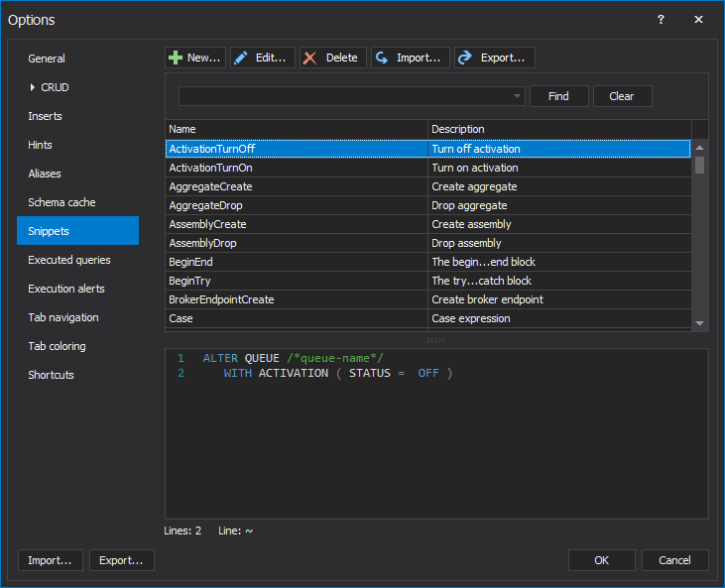Click the 'Create aggregate' description cell
Image resolution: width=725 pixels, height=588 pixels.
(x=559, y=186)
